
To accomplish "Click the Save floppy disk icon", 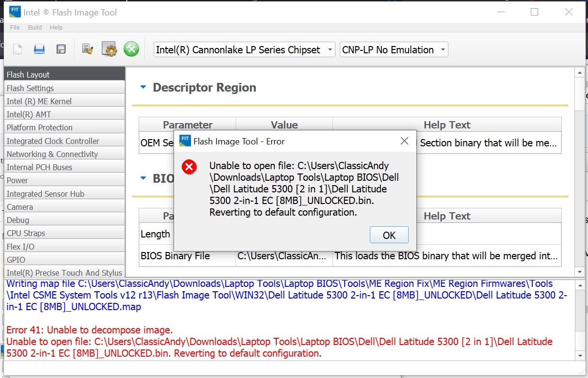I will (61, 49).
